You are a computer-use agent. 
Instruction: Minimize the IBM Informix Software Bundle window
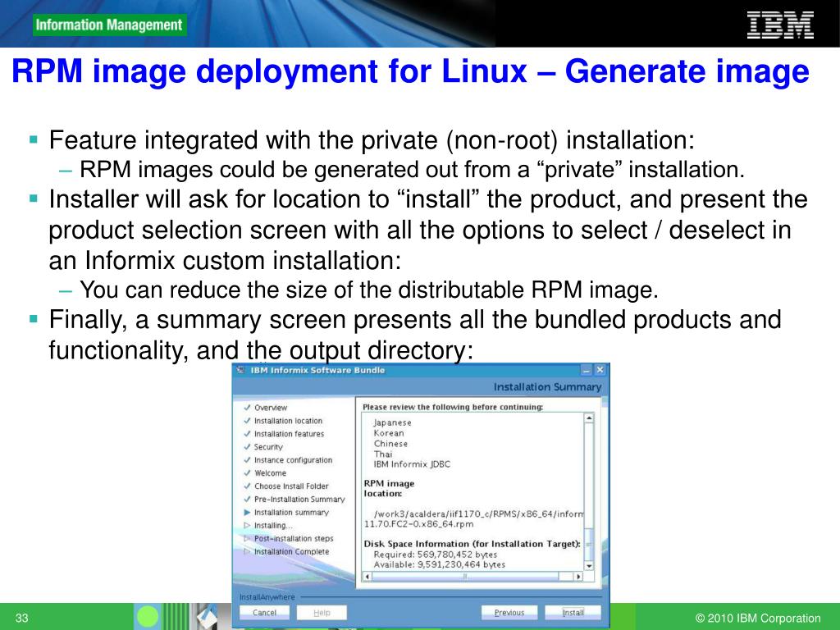point(587,370)
